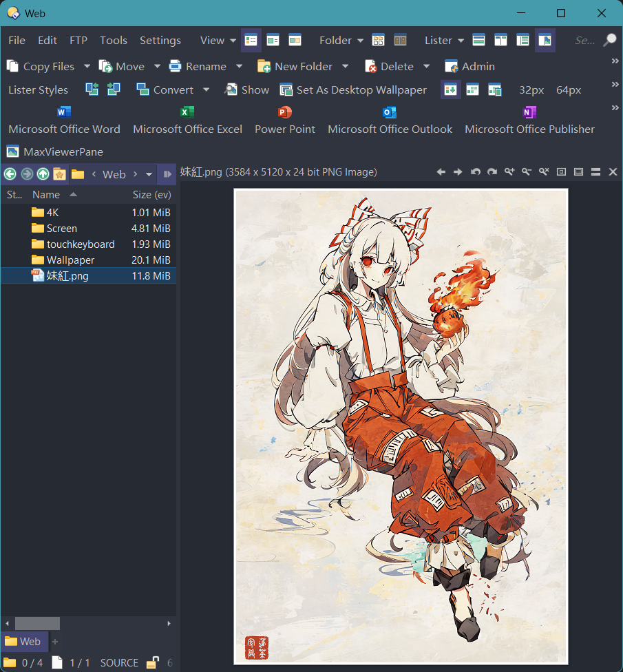Open the Edit menu
The image size is (623, 672).
coord(47,41)
